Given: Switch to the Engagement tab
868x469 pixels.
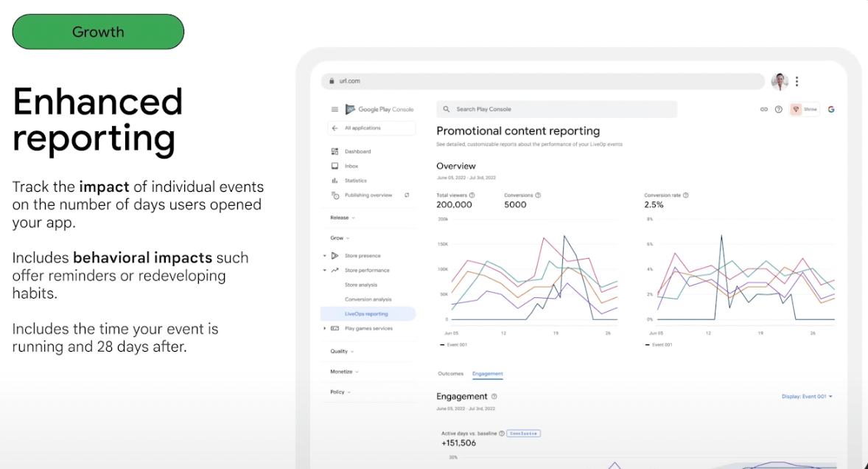Looking at the screenshot, I should (488, 374).
